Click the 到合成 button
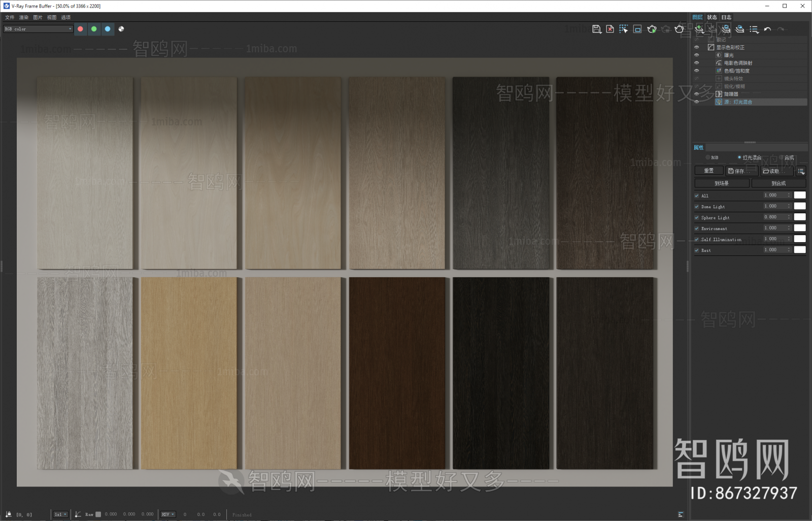The width and height of the screenshot is (812, 521). (x=779, y=183)
